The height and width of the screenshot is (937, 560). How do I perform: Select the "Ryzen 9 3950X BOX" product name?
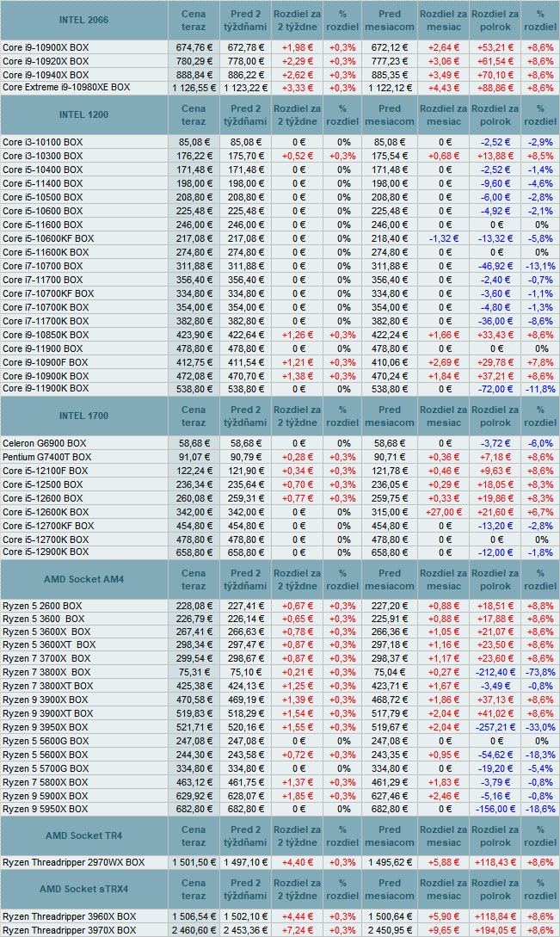pyautogui.click(x=46, y=727)
